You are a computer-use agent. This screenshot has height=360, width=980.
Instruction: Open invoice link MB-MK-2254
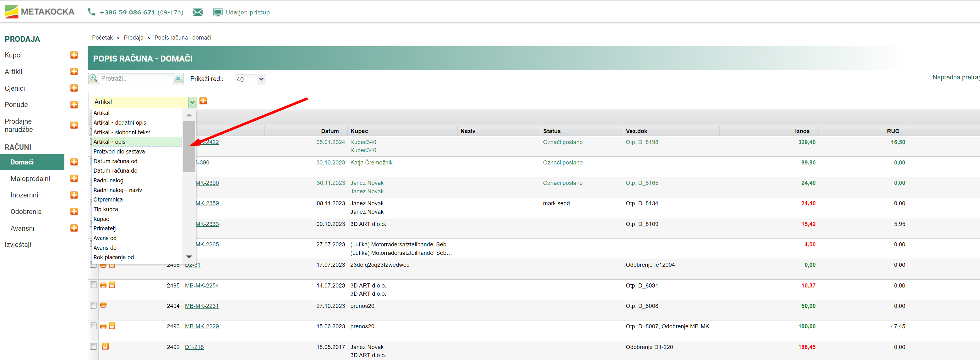pyautogui.click(x=202, y=286)
